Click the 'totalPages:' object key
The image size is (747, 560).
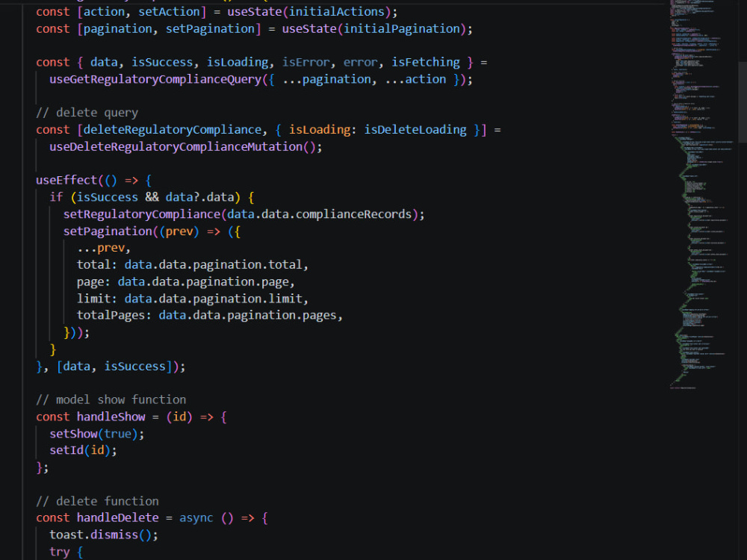114,316
